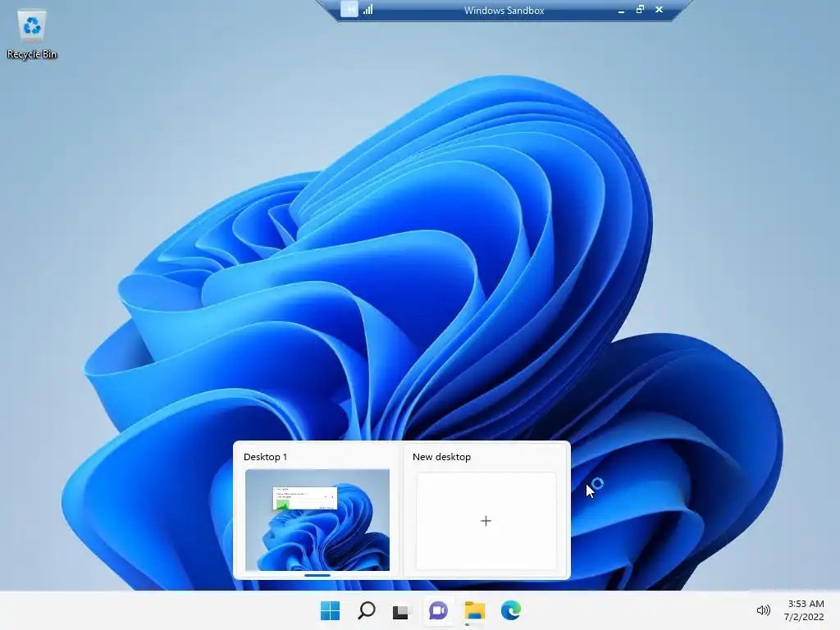
Task: Open File Explorer from the taskbar
Action: tap(475, 610)
